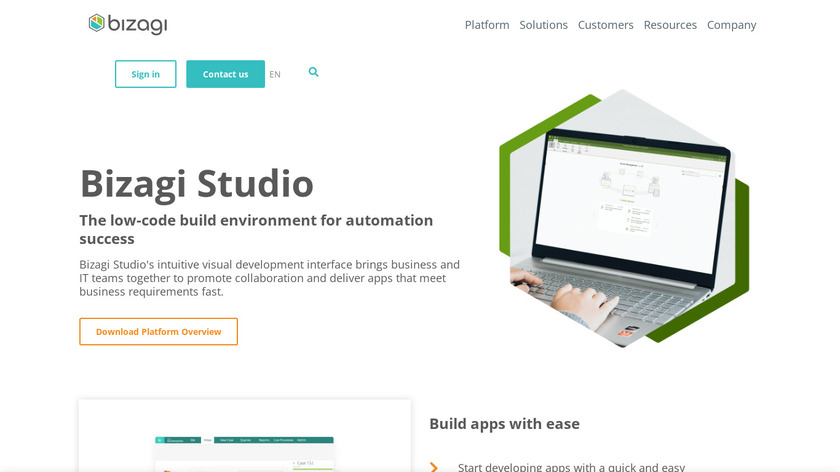Click the paragraph starting 'Bizagi Studio's intuitive'
Viewport: 840px width, 472px height.
[x=269, y=278]
